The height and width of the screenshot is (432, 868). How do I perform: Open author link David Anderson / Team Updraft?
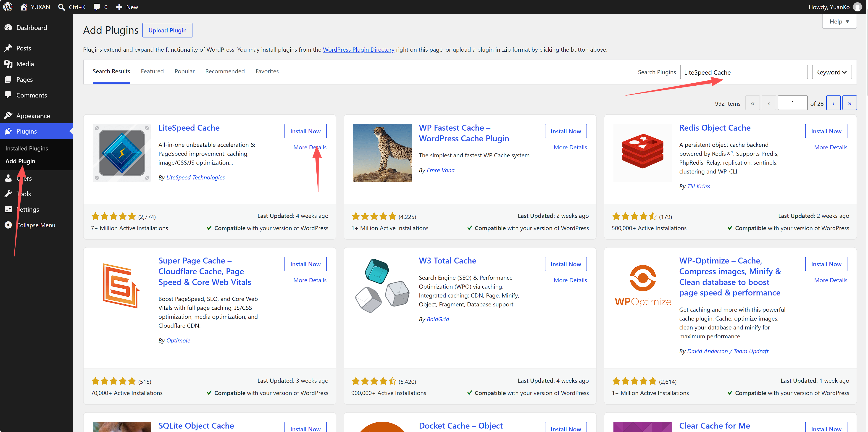click(728, 351)
